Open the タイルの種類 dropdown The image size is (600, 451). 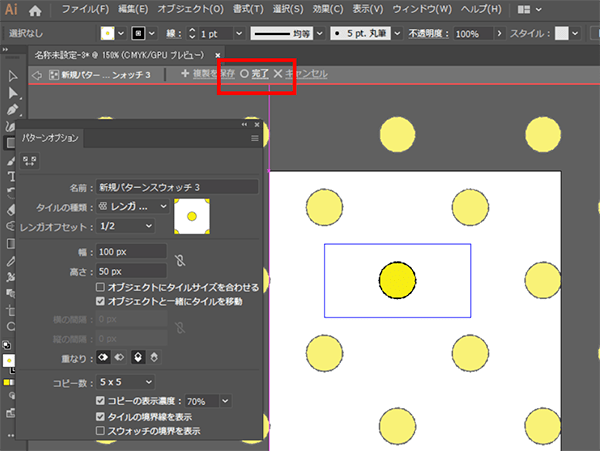[131, 206]
